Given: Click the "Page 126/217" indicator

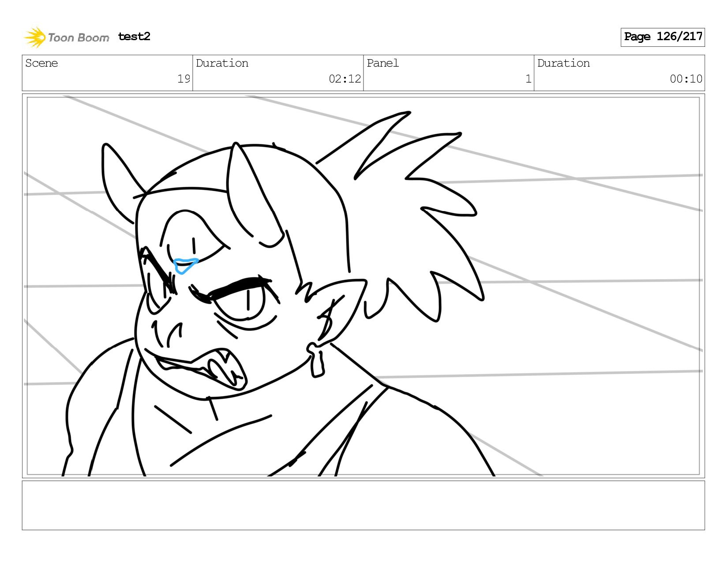Looking at the screenshot, I should pyautogui.click(x=663, y=37).
